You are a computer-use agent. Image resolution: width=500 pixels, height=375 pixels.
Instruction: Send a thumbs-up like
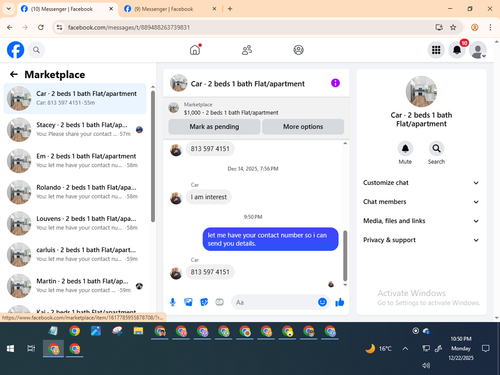[x=340, y=302]
